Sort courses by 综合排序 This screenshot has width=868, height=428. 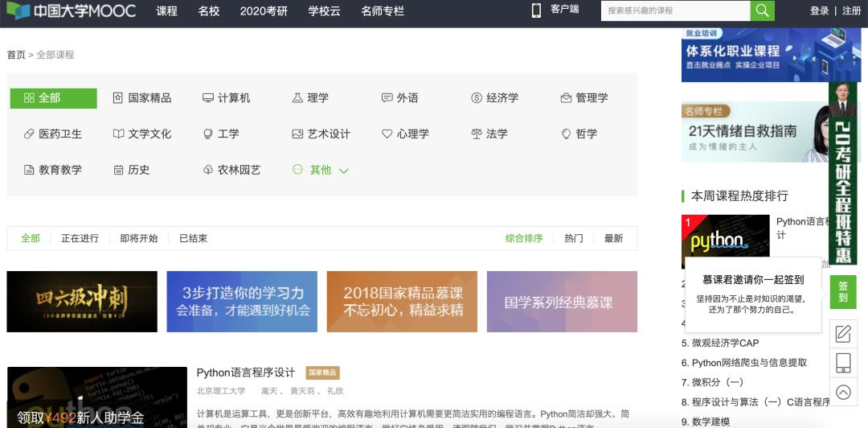pyautogui.click(x=524, y=238)
